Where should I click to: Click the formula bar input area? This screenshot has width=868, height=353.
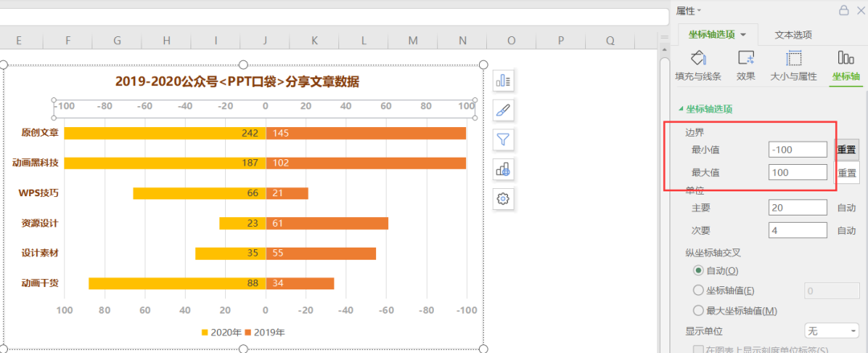[334, 17]
